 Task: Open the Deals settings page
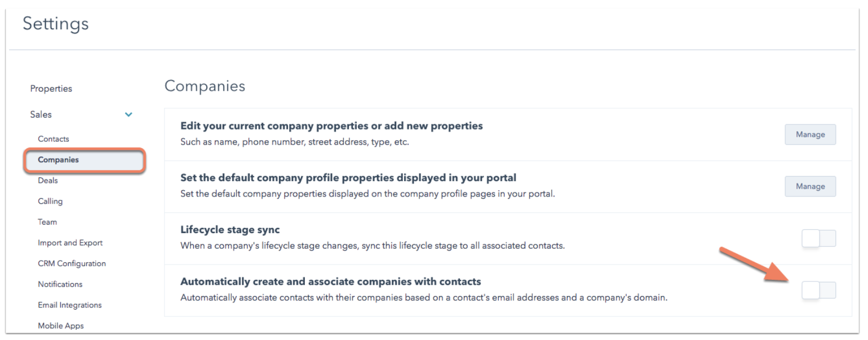[x=48, y=181]
